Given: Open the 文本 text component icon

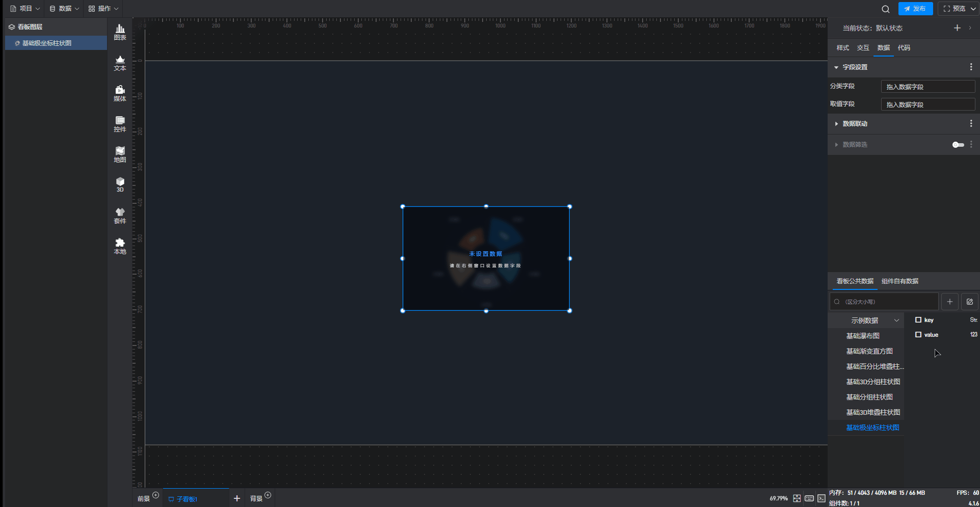Looking at the screenshot, I should coord(120,63).
